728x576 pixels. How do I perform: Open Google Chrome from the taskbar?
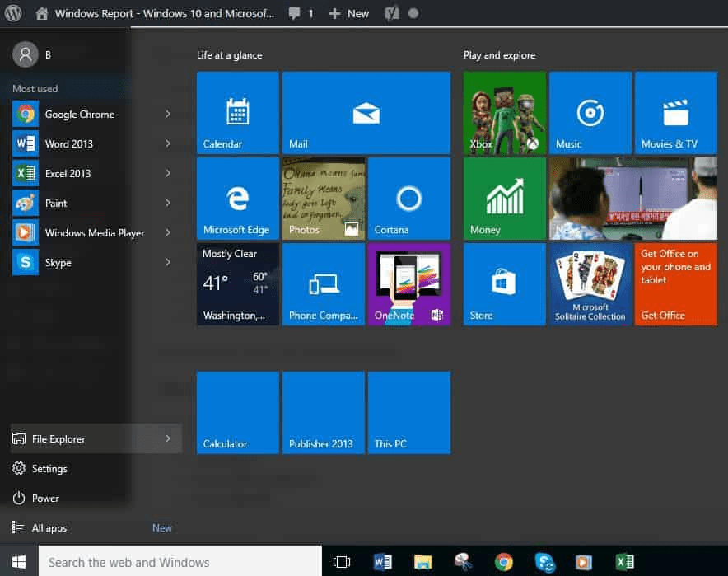coord(502,561)
